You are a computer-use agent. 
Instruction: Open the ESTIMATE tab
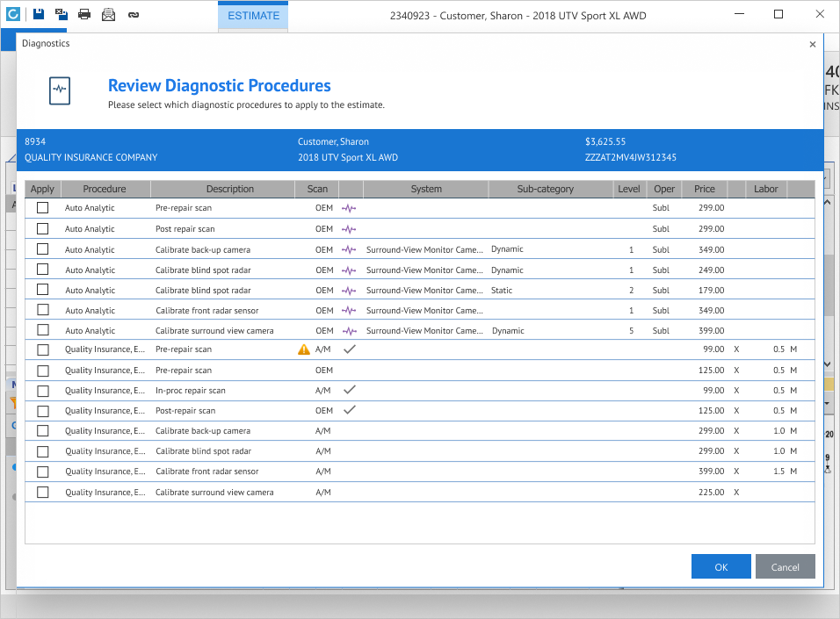click(253, 16)
